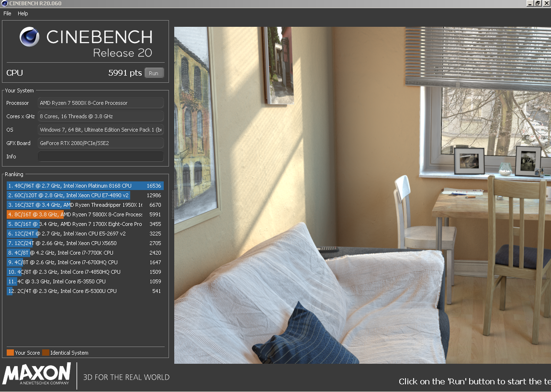The width and height of the screenshot is (551, 392).
Task: Select ranking row Intel Xeon Platinum 8168
Action: pos(85,185)
